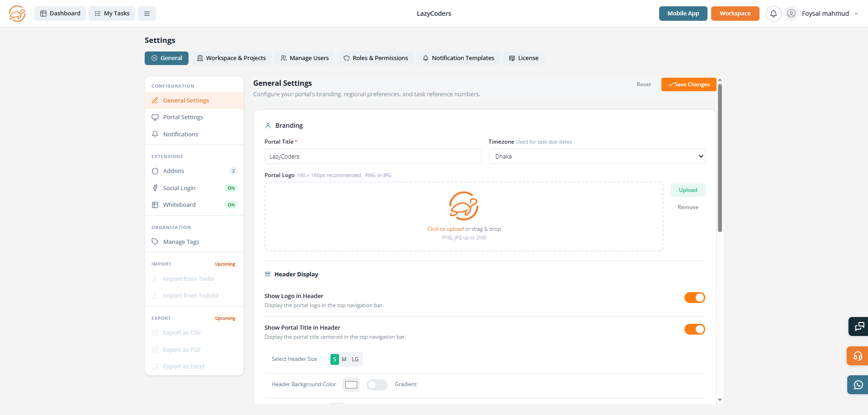Click the Upload logo button
The height and width of the screenshot is (415, 868).
point(688,190)
